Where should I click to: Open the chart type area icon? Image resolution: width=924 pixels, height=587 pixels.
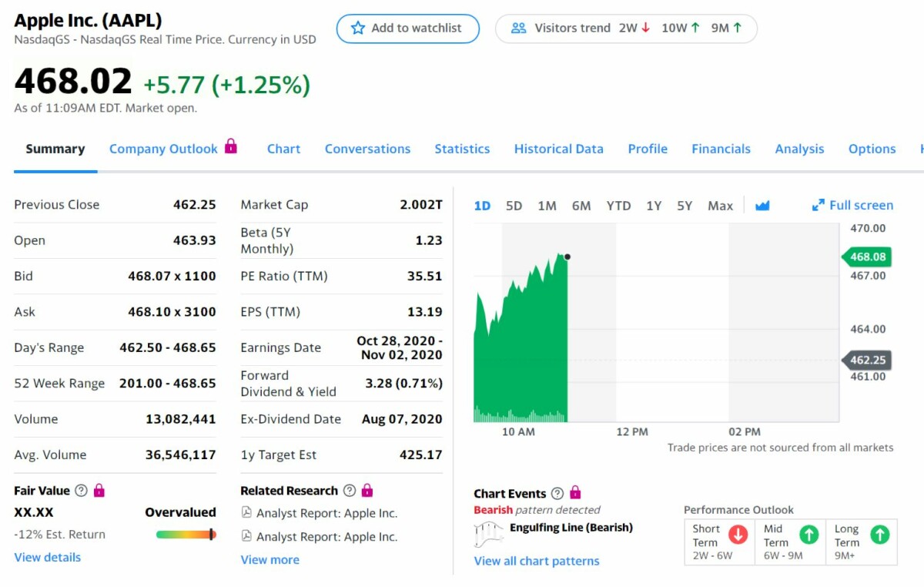(x=762, y=206)
